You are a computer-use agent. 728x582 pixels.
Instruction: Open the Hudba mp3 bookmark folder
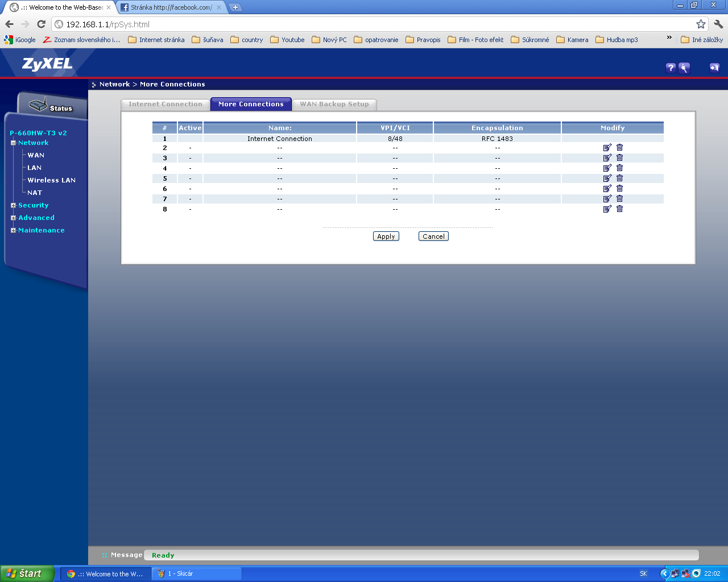[617, 40]
